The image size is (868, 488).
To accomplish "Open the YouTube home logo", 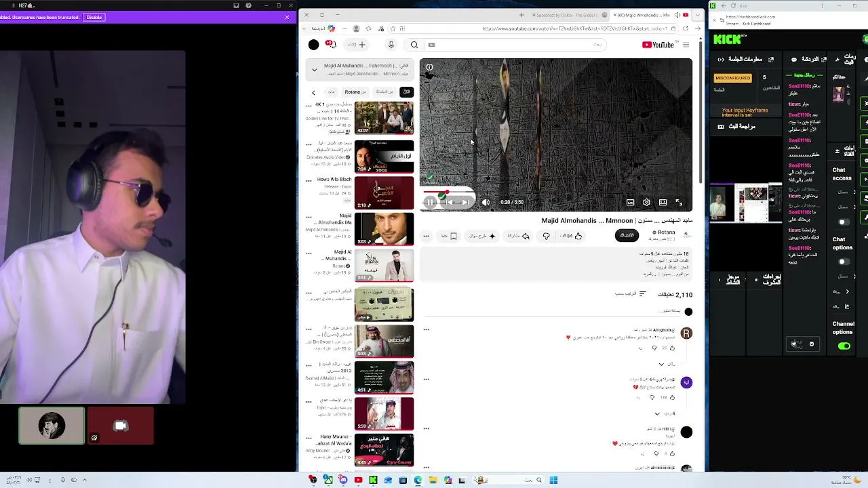I will [658, 45].
